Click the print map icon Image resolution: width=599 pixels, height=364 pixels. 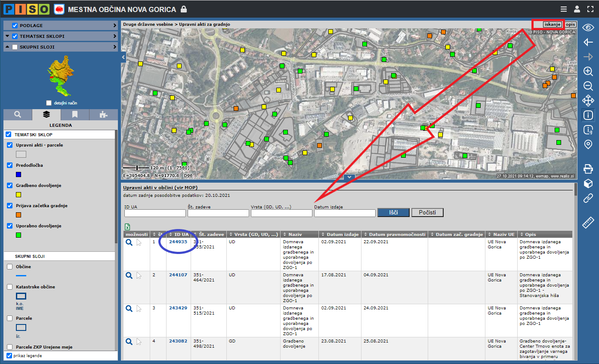click(588, 169)
